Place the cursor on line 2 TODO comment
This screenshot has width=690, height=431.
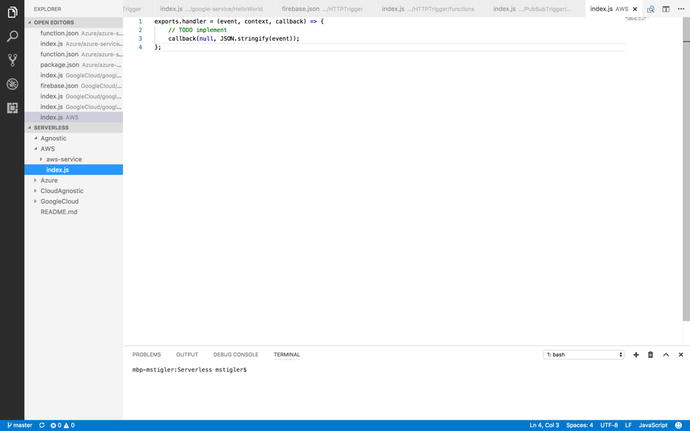point(198,30)
